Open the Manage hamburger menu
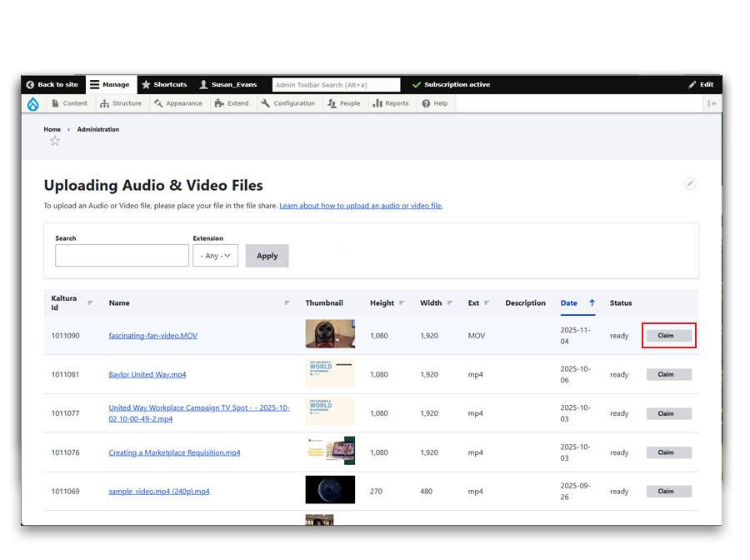750x560 pixels. (110, 85)
